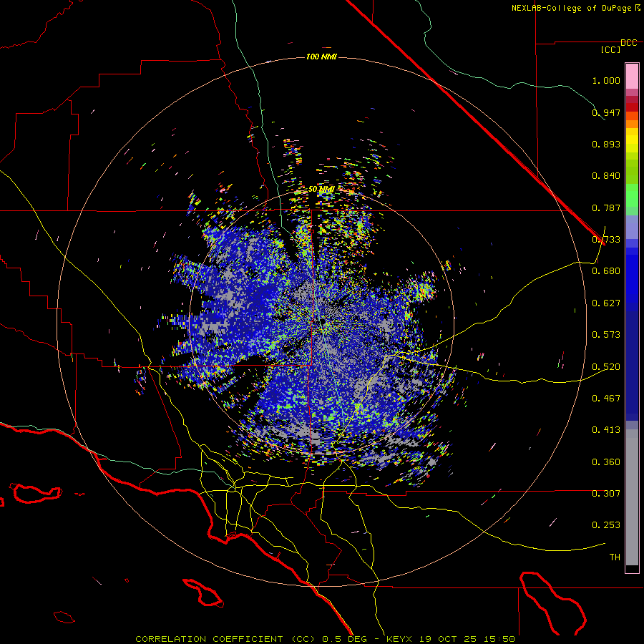Click the orange segment of the color bar
644x644 pixels.
632,124
